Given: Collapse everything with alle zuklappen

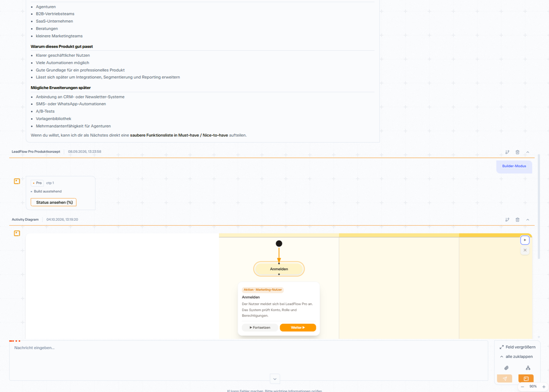Looking at the screenshot, I should pos(516,357).
